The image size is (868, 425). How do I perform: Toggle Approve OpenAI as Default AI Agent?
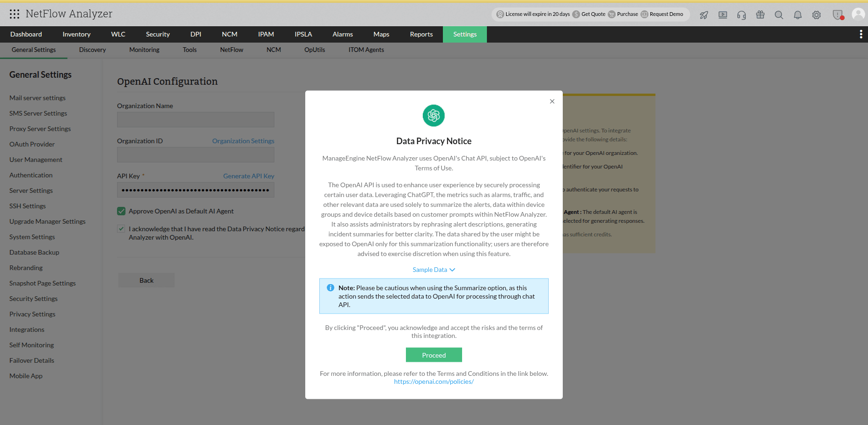[121, 211]
